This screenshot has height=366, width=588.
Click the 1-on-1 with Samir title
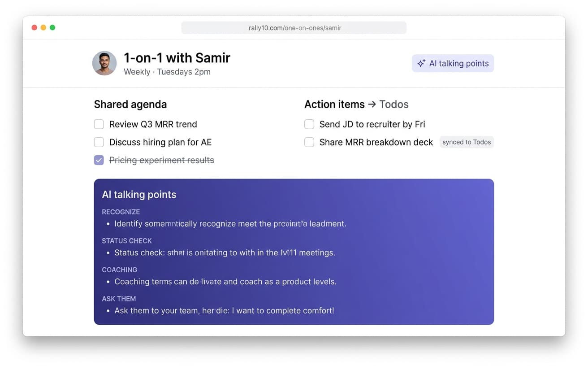(177, 58)
